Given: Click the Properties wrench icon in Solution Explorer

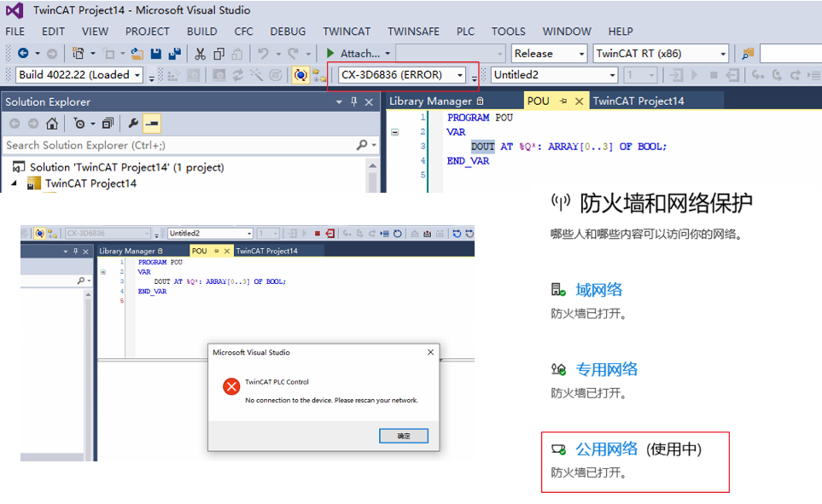Looking at the screenshot, I should point(133,124).
